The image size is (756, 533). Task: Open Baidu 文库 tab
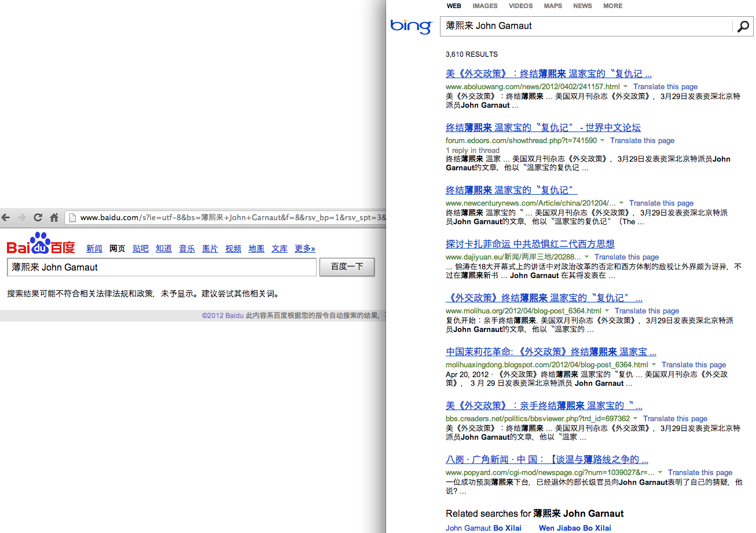click(x=280, y=249)
